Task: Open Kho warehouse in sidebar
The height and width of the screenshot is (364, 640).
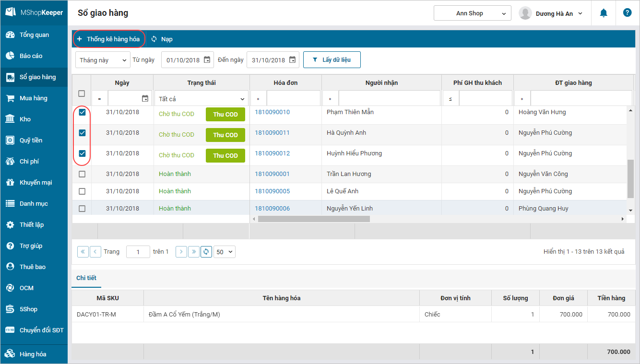Action: 25,119
